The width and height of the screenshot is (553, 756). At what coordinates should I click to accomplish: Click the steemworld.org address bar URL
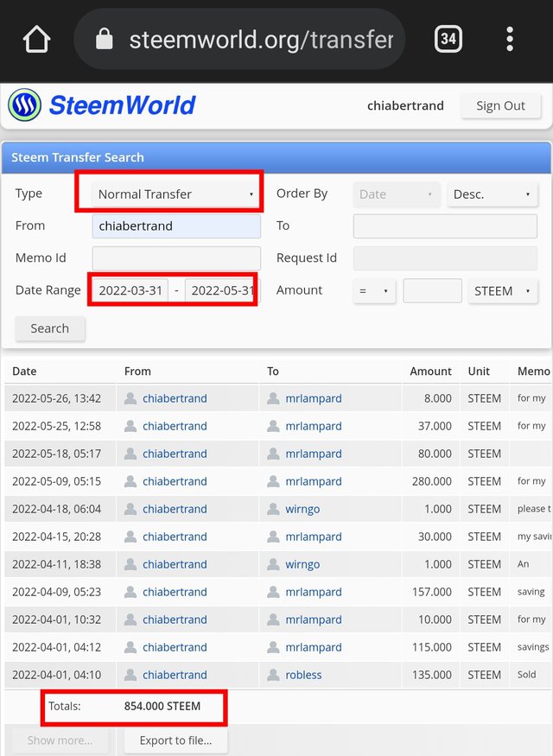click(x=261, y=40)
